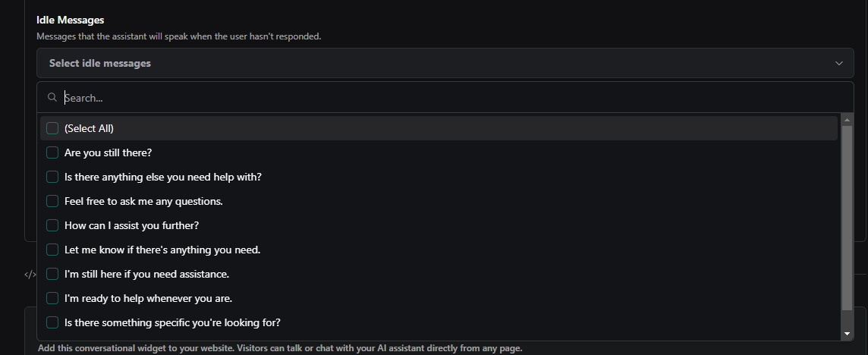
Task: Click the (Select All) option label
Action: pos(89,128)
